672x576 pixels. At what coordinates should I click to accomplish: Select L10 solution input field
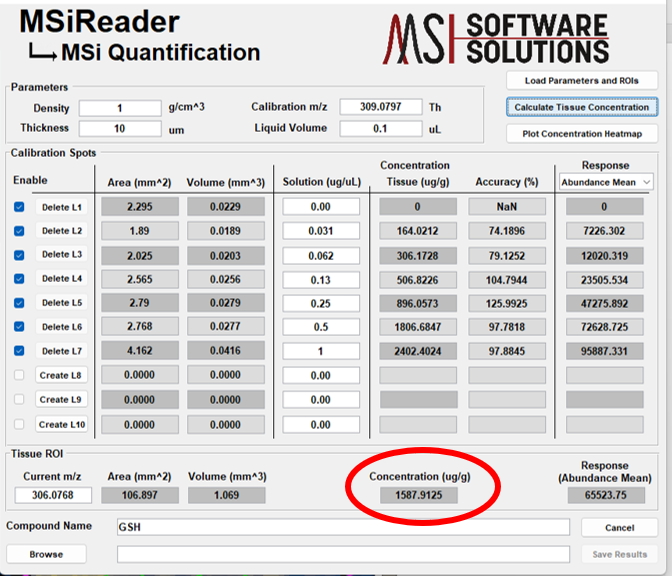coord(321,425)
